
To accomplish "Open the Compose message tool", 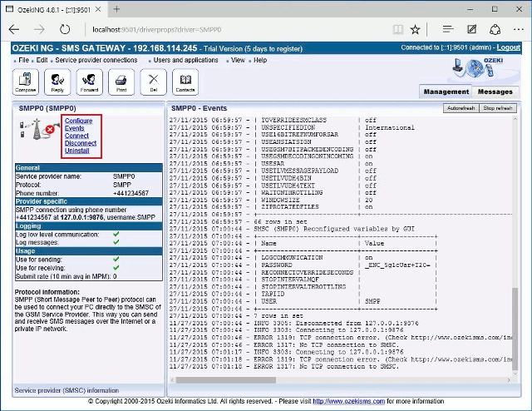I will [x=26, y=82].
